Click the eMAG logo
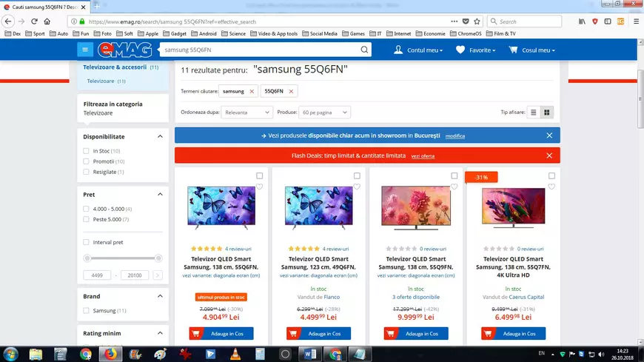The width and height of the screenshot is (644, 362). coord(125,50)
